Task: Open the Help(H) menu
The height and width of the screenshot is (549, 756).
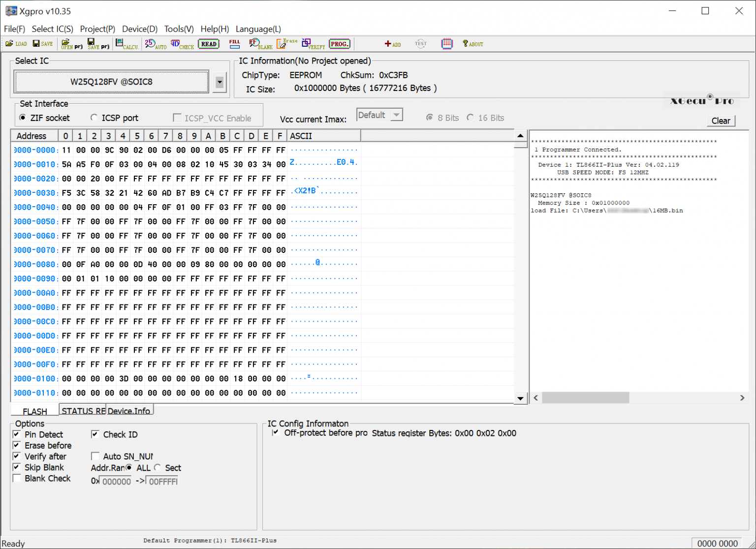Action: pyautogui.click(x=215, y=29)
